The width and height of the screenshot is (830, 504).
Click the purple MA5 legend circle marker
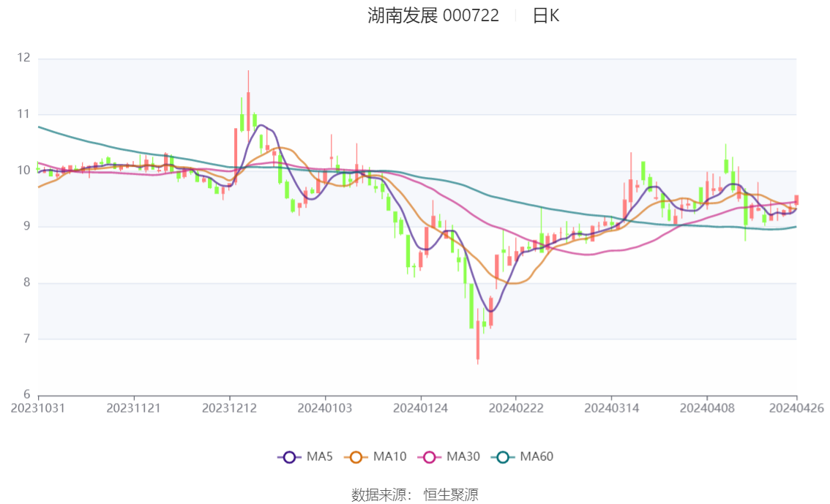pyautogui.click(x=289, y=457)
